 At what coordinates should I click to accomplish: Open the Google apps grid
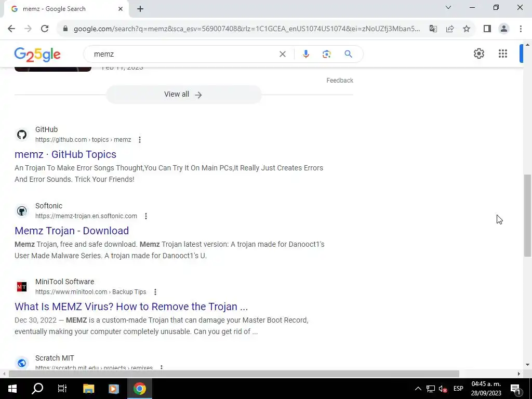[x=503, y=54]
